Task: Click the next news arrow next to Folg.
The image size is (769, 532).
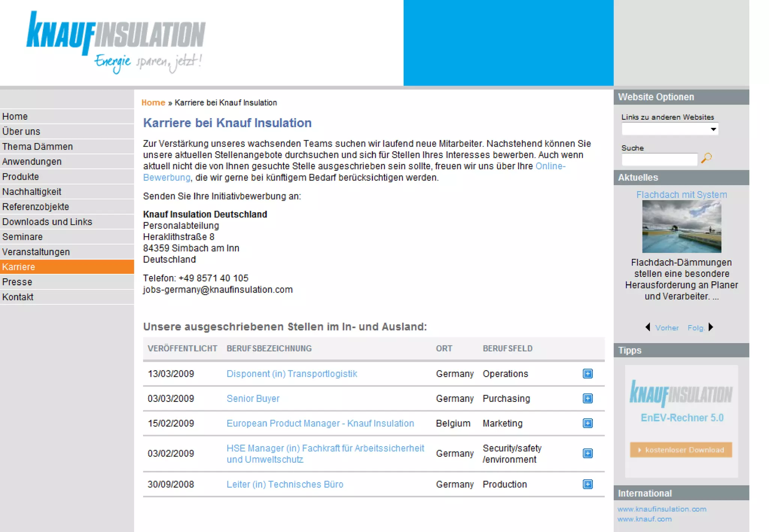Action: 710,327
